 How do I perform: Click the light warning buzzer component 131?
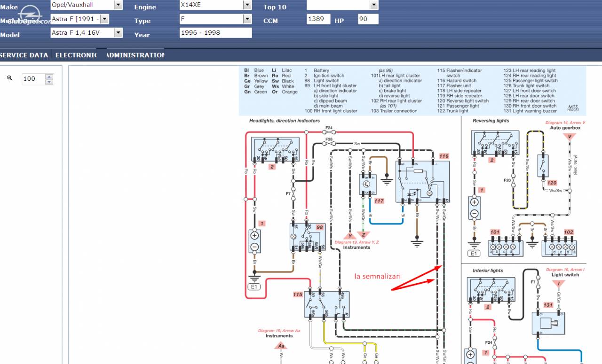(x=548, y=322)
